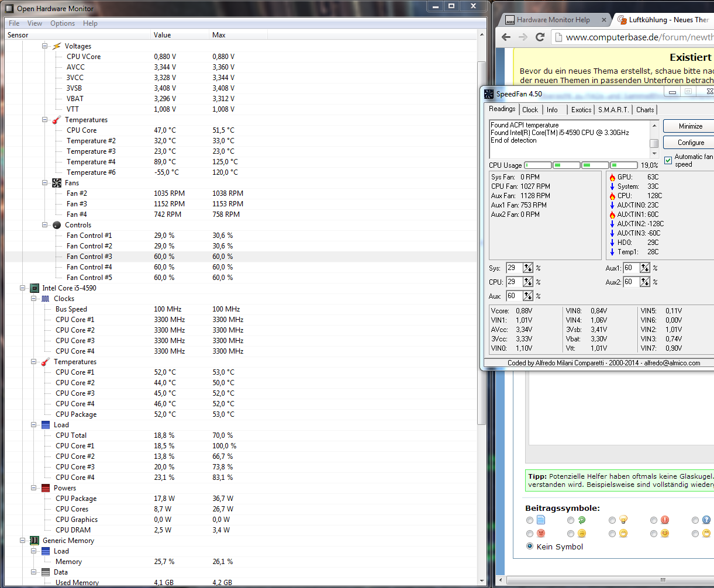Click the SpeedFan Configure button

[x=691, y=143]
